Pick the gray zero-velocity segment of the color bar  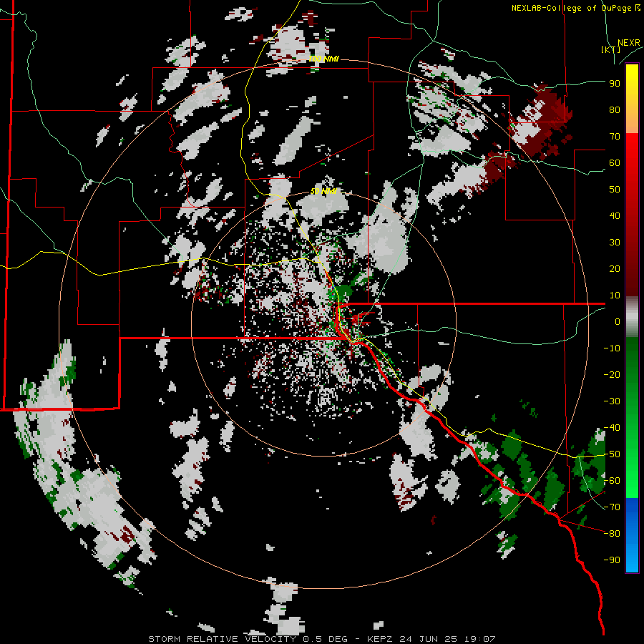(632, 317)
